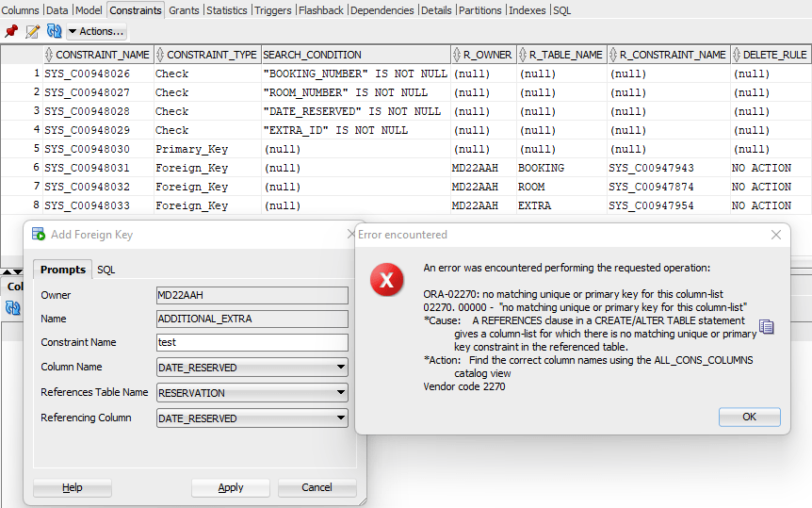Click the Name field ADDITIONAL_EXTRA

(252, 319)
